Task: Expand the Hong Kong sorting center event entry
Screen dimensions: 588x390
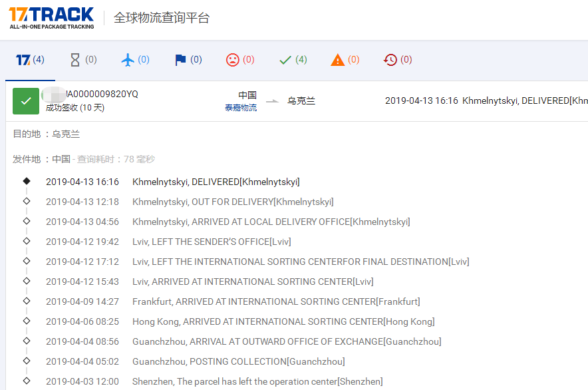Action: (283, 321)
